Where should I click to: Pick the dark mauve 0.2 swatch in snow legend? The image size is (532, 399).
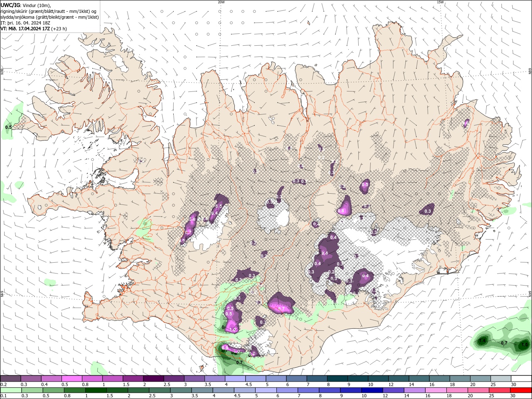click(10, 379)
